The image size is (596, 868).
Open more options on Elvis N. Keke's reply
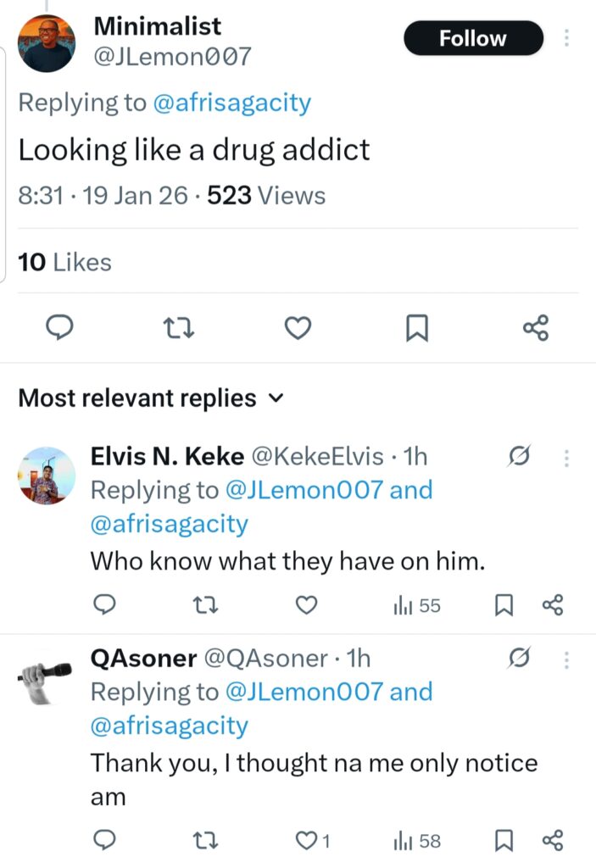tap(566, 458)
